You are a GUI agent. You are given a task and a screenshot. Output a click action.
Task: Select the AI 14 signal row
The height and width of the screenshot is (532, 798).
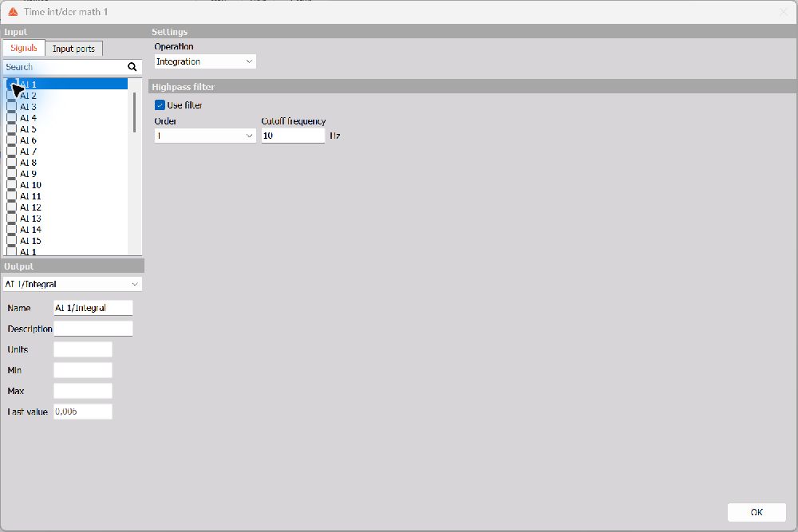pyautogui.click(x=66, y=230)
